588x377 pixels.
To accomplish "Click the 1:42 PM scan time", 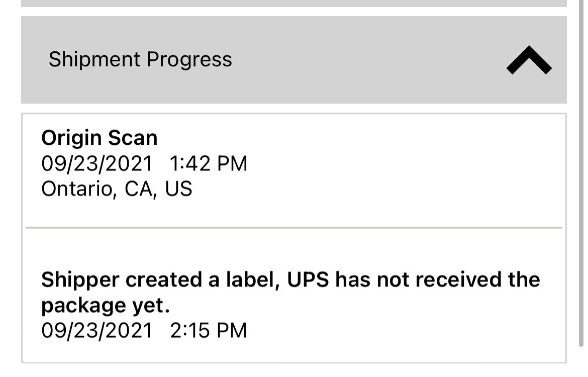I will point(209,163).
